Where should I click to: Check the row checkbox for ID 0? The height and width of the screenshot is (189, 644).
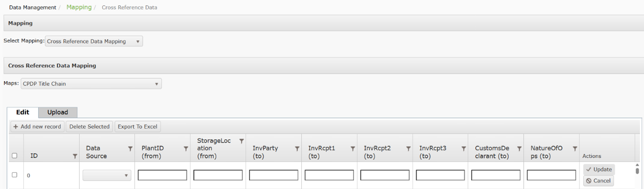click(14, 175)
